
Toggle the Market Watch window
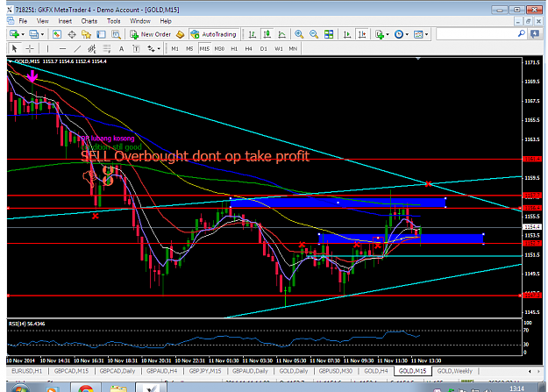pyautogui.click(x=57, y=34)
